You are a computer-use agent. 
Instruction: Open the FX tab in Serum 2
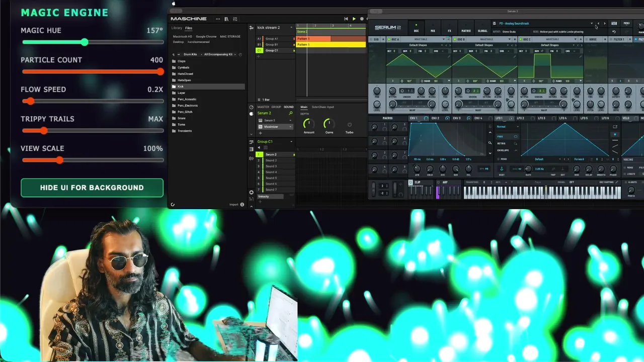click(449, 27)
